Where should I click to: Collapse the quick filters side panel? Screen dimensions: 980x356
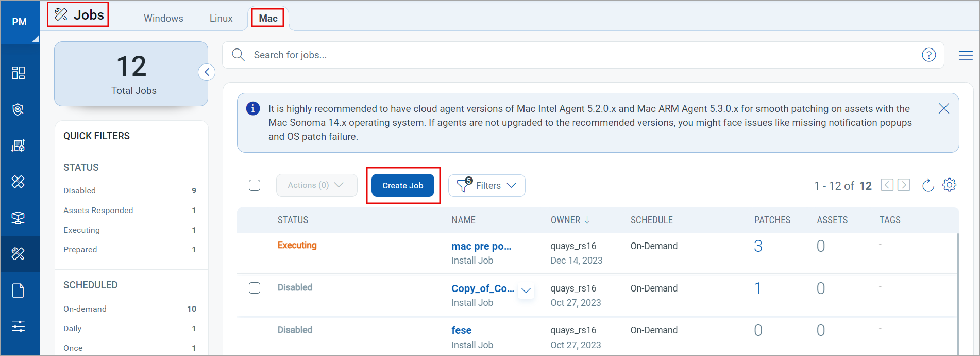(207, 72)
